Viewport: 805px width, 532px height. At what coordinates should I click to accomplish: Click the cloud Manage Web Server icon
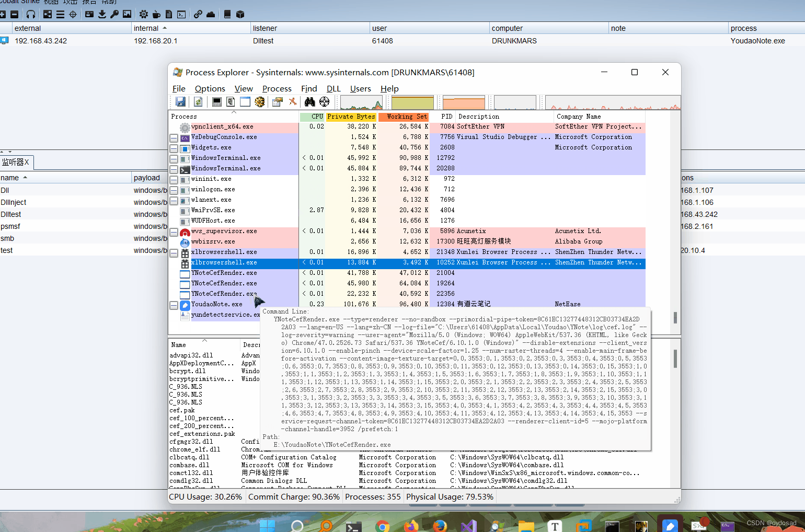coord(211,14)
